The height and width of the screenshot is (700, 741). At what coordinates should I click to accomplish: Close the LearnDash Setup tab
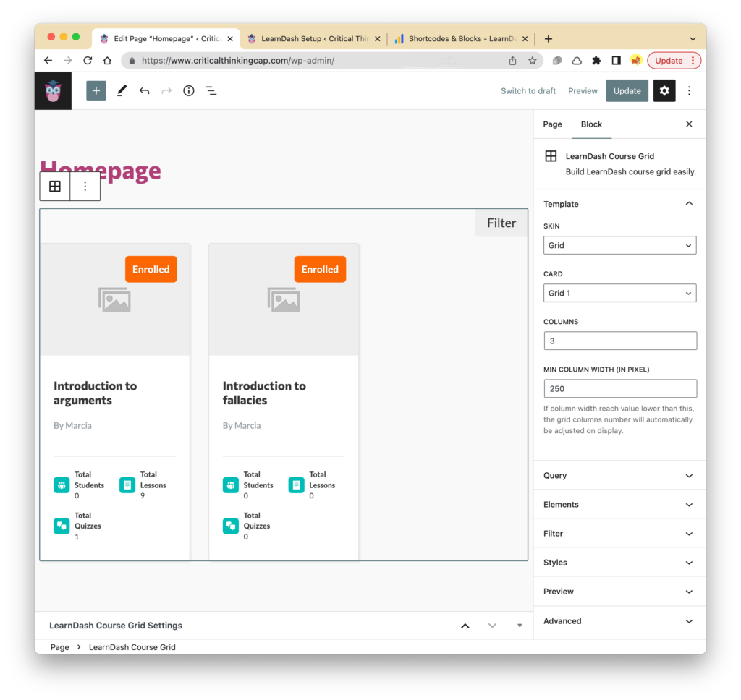click(378, 39)
